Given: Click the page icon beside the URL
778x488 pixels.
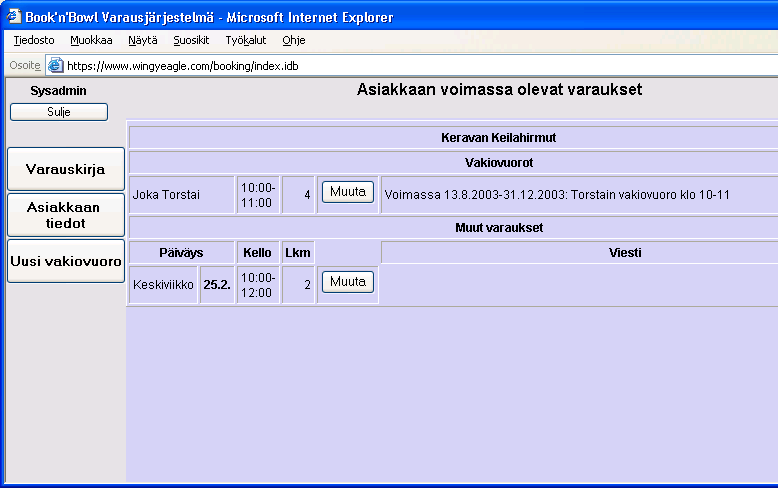Looking at the screenshot, I should coord(56,66).
